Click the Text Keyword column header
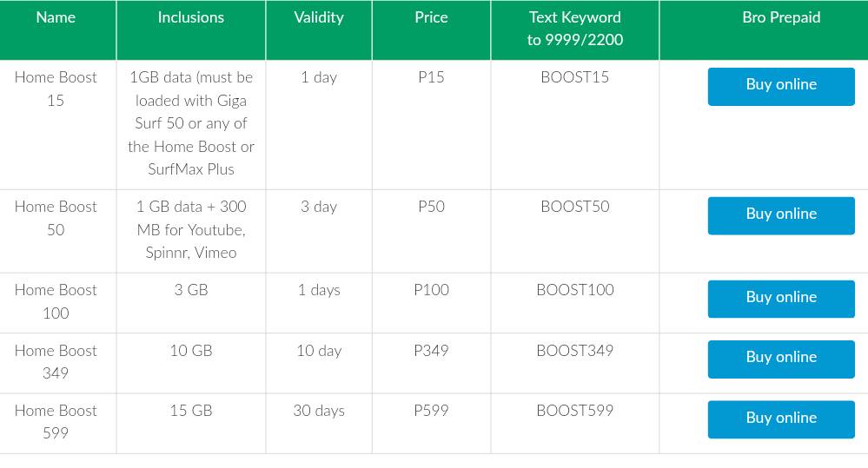This screenshot has width=868, height=468. [574, 29]
